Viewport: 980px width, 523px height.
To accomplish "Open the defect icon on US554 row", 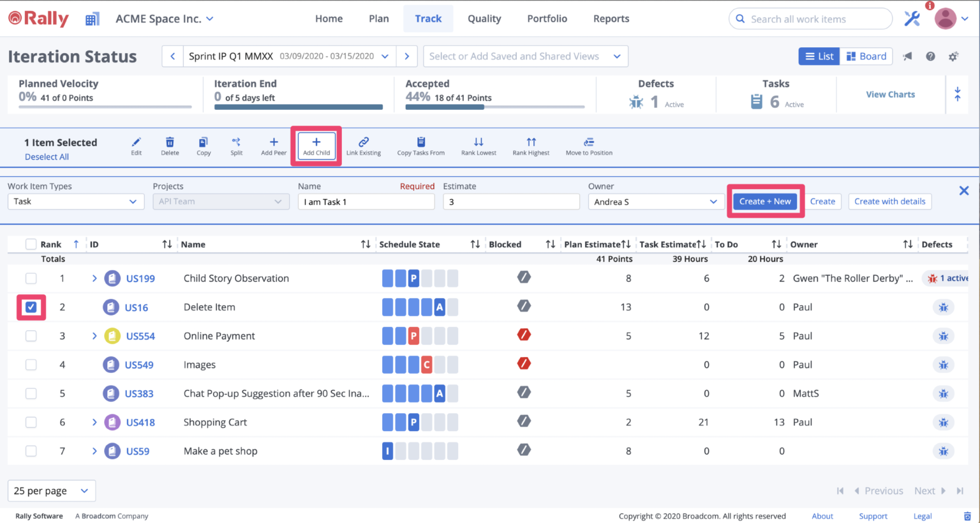I will coord(943,335).
